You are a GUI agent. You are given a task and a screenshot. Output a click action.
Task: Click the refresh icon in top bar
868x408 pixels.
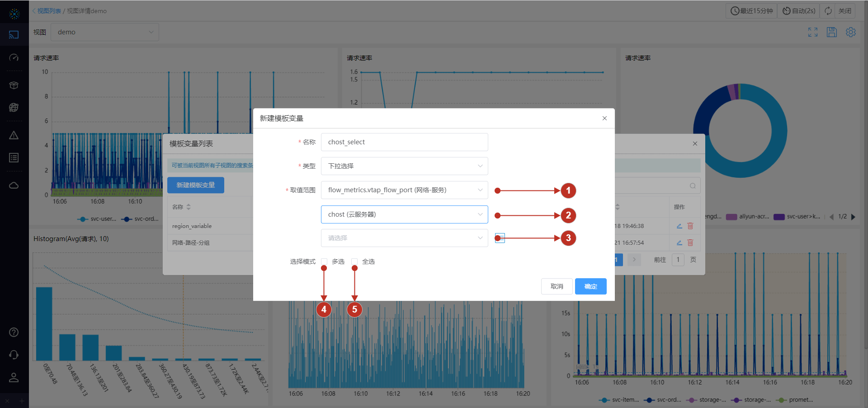[828, 11]
